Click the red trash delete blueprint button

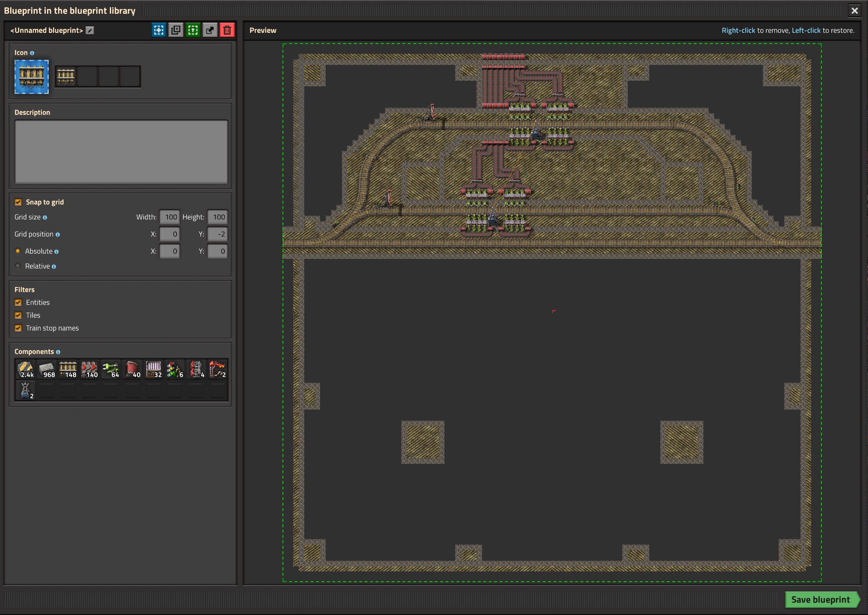coord(227,30)
